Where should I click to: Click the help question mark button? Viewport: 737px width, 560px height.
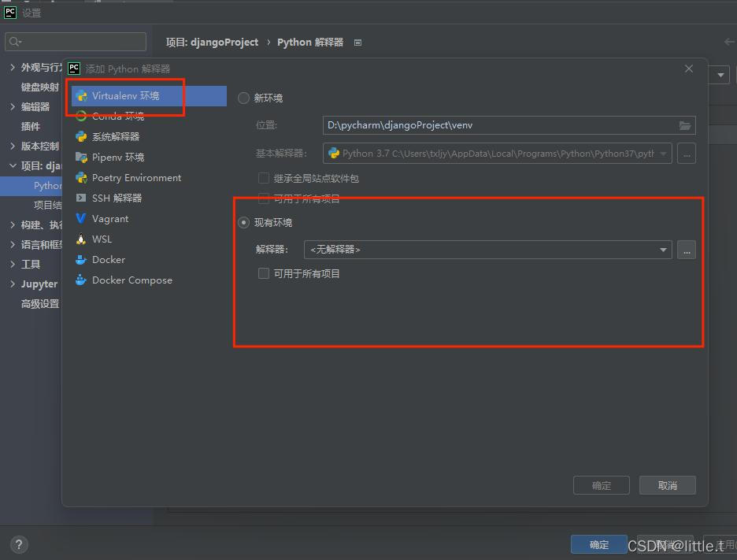[x=19, y=544]
